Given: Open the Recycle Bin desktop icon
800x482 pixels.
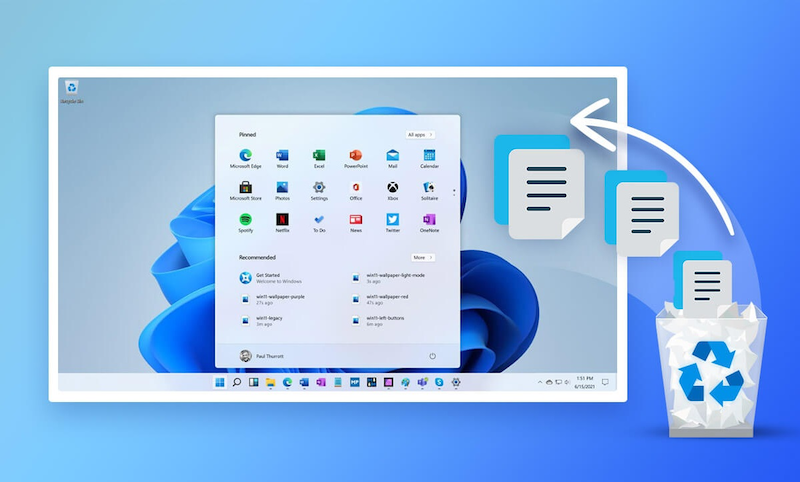Looking at the screenshot, I should [71, 91].
